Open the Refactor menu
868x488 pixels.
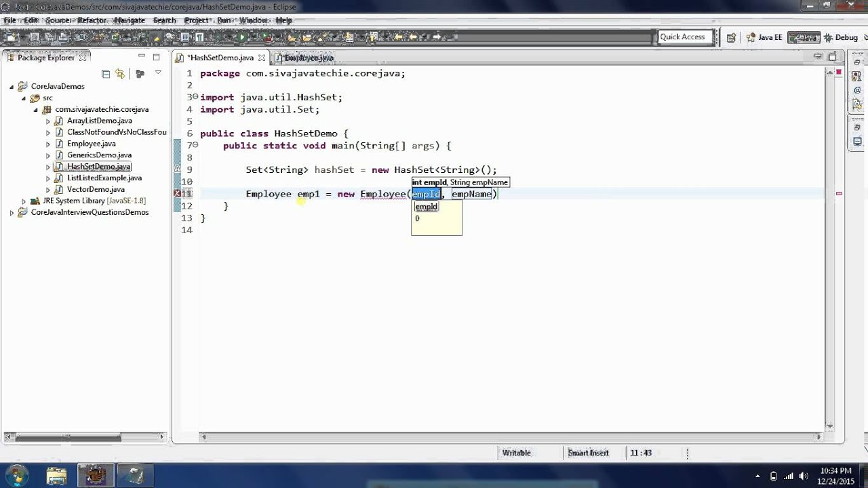pos(92,20)
